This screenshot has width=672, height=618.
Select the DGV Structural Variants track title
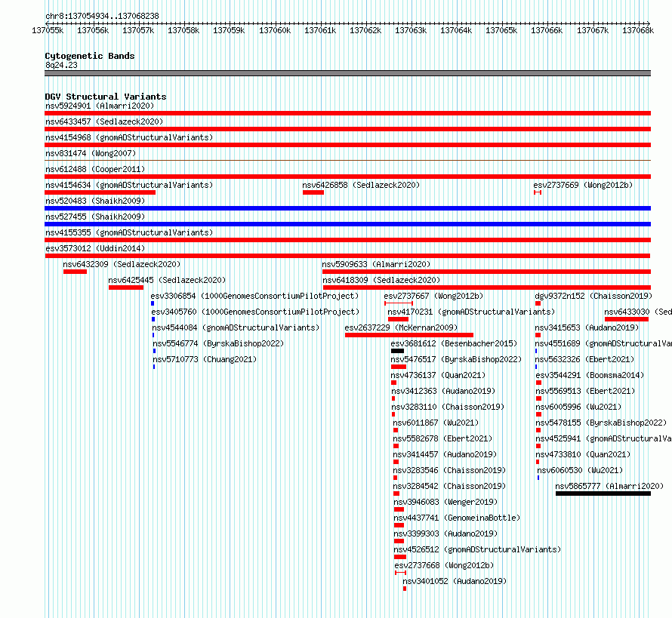(106, 97)
